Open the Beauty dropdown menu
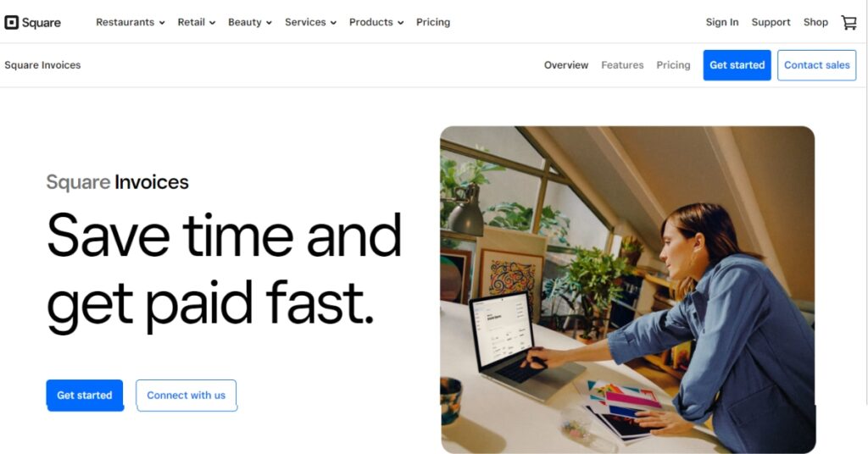 (250, 22)
